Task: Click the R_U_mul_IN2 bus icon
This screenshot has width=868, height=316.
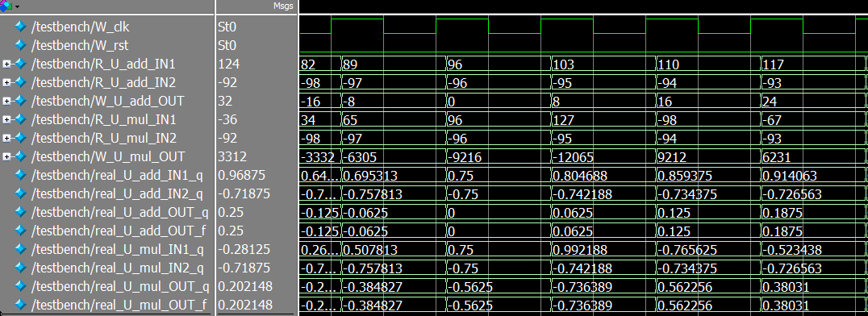Action: click(x=20, y=138)
